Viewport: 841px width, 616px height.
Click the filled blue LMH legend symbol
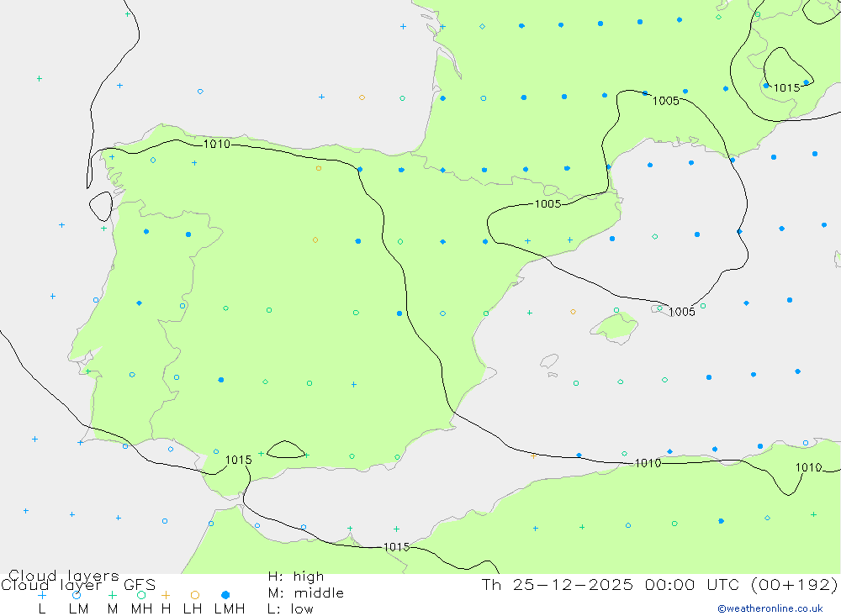(x=225, y=595)
